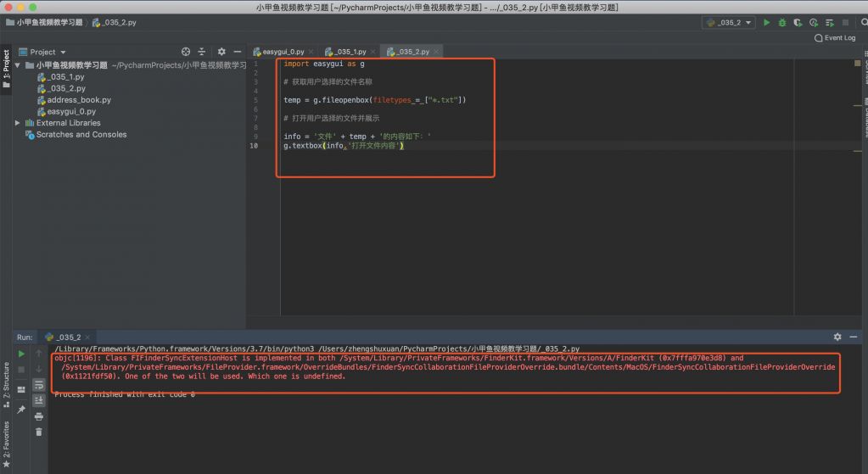Switch to the easygui_0.py editor tab

point(283,52)
